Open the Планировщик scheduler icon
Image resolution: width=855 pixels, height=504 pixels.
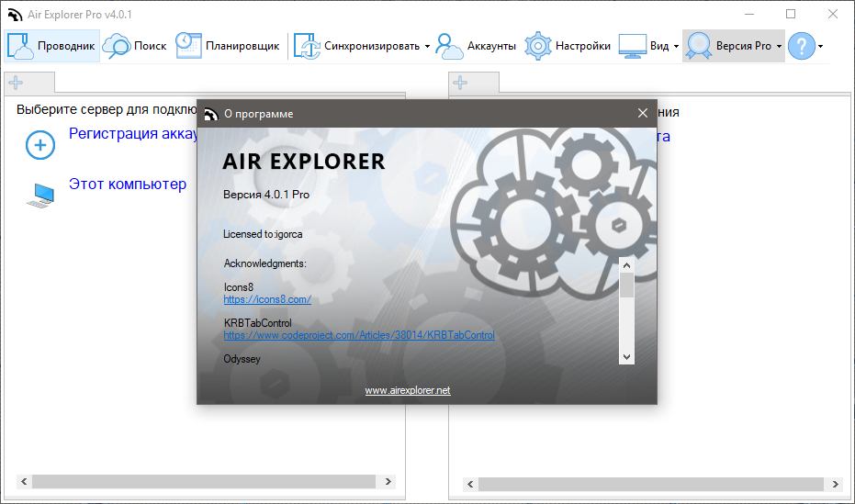[187, 45]
